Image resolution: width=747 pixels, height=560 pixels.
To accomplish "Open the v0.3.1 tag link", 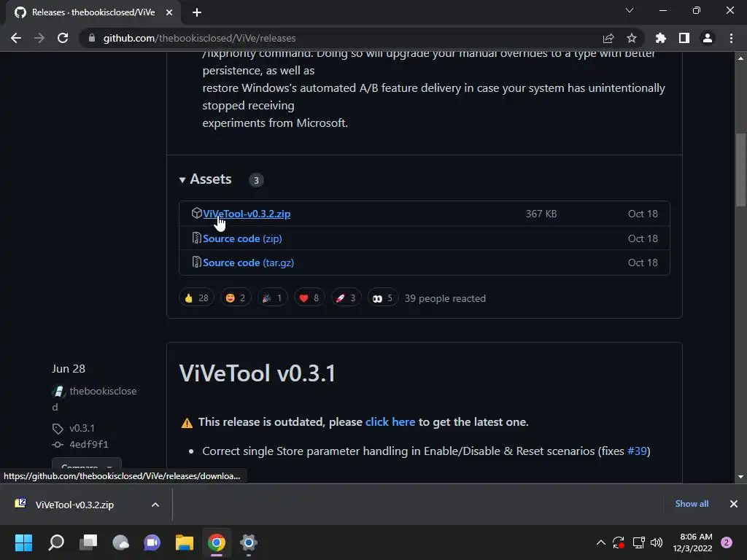I will pos(82,428).
